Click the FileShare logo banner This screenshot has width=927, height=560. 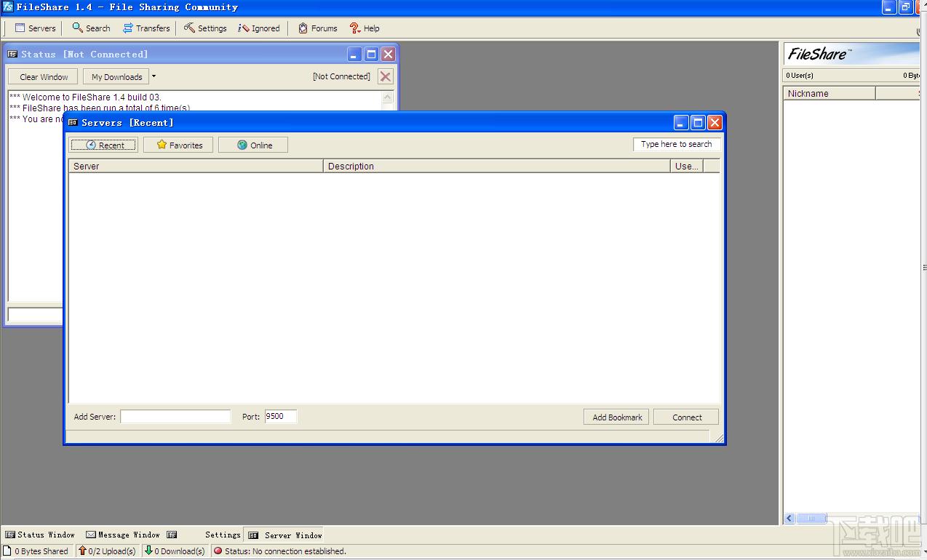tap(851, 54)
